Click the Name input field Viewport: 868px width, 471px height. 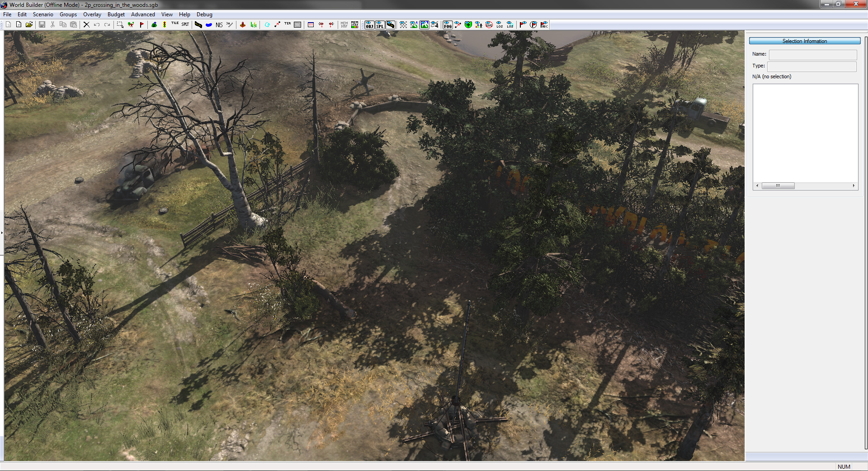pos(812,55)
